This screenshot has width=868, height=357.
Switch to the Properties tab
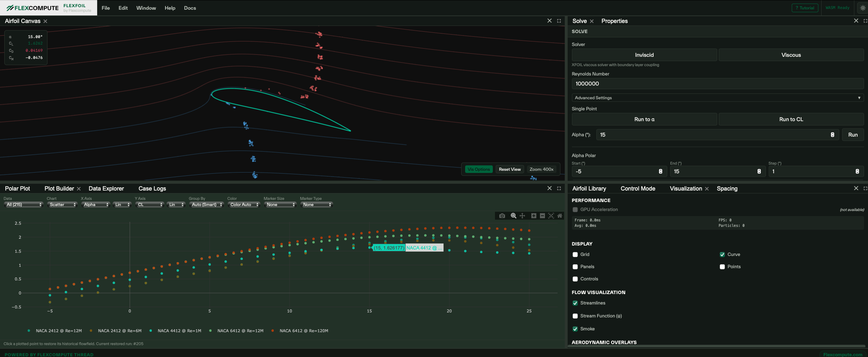614,21
